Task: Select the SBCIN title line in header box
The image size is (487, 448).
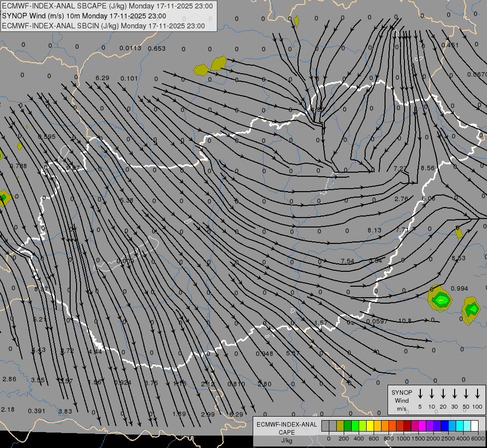Action: (103, 26)
